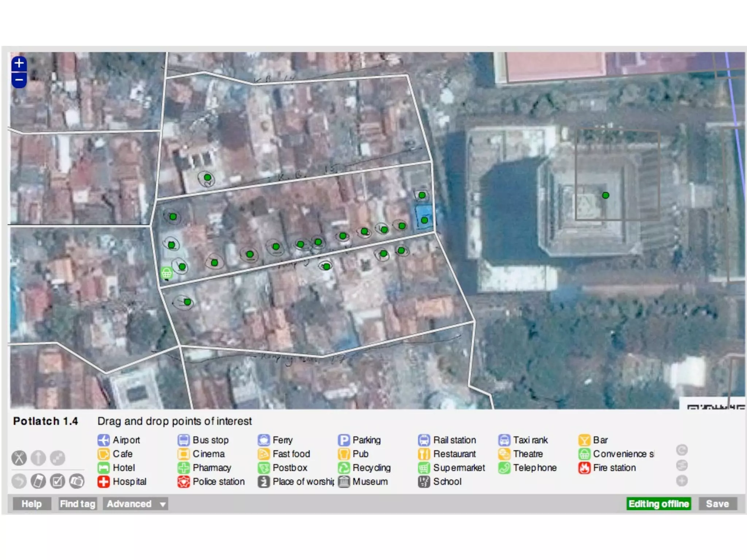Select the Place of worship icon
The image size is (747, 560).
(263, 482)
